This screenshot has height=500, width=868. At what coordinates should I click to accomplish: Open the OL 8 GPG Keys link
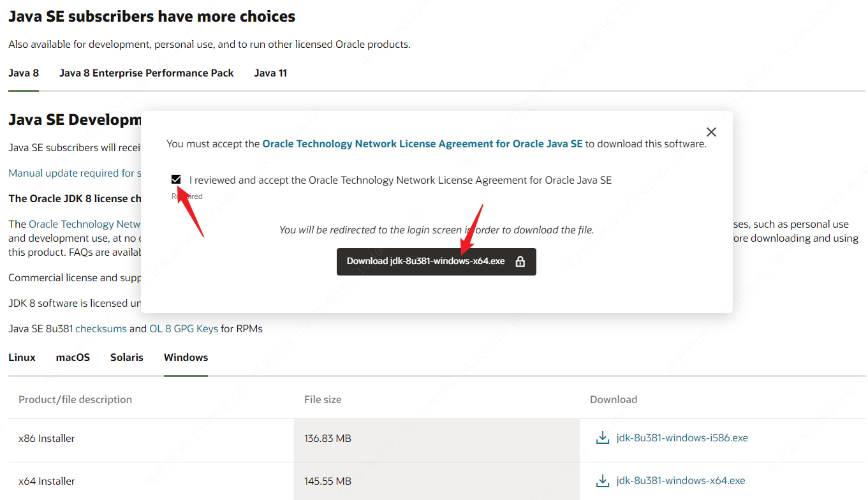click(x=184, y=329)
